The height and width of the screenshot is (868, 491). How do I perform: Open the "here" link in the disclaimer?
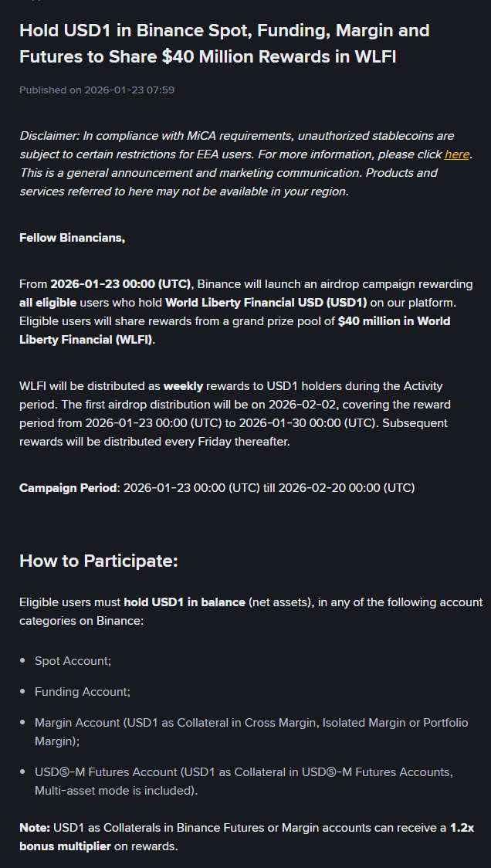[x=456, y=154]
